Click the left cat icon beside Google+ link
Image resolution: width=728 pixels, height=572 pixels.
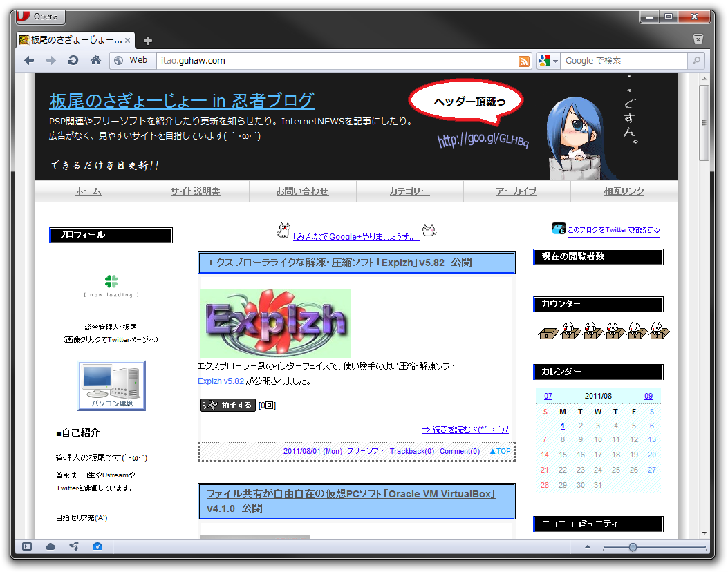click(283, 229)
